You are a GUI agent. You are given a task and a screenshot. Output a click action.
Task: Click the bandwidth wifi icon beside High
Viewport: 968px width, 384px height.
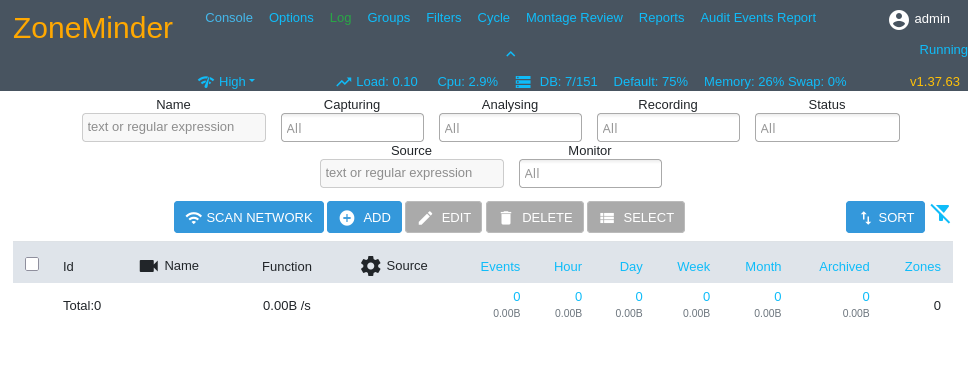tap(206, 81)
